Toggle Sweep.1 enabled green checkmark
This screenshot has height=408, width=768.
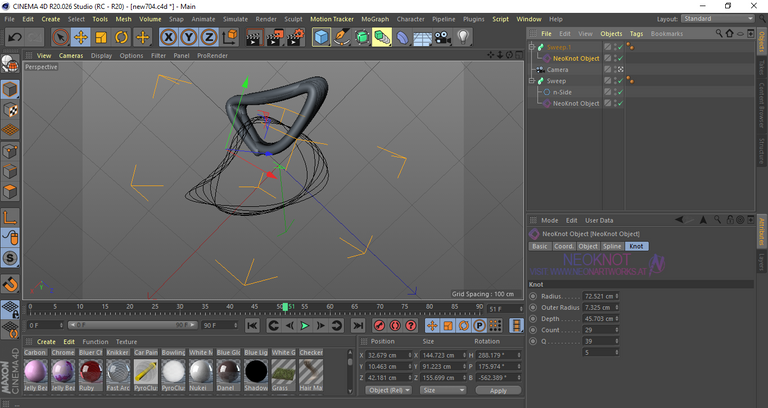621,47
